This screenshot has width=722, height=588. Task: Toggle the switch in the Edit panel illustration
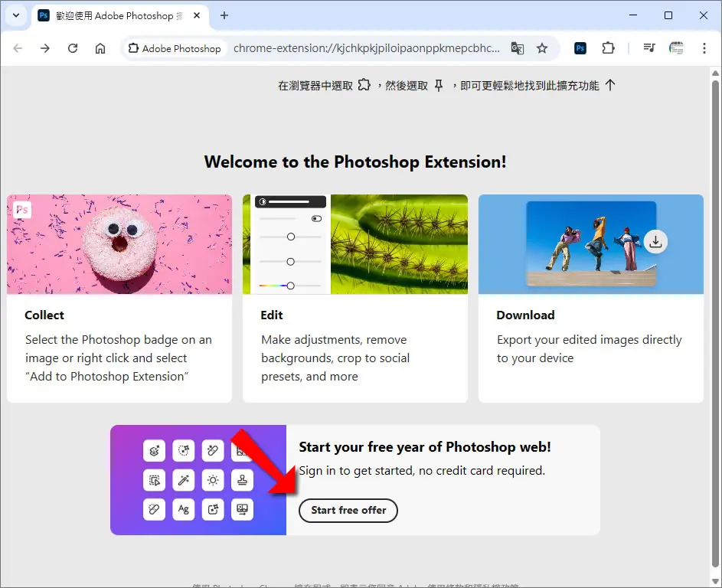pos(316,219)
